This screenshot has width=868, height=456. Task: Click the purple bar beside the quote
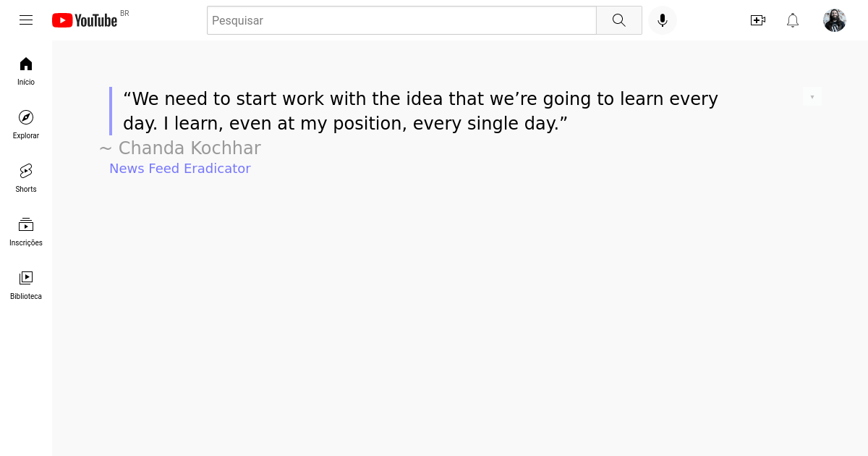[111, 111]
